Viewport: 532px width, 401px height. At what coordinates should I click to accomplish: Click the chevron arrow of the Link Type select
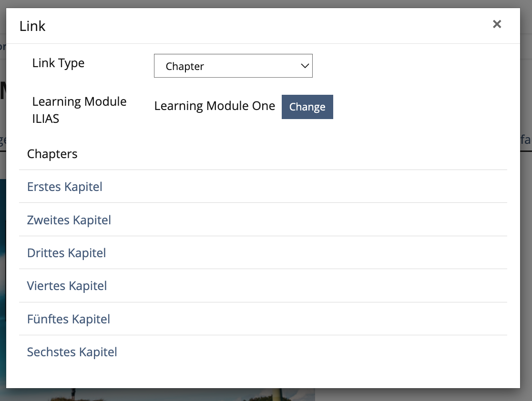point(305,66)
